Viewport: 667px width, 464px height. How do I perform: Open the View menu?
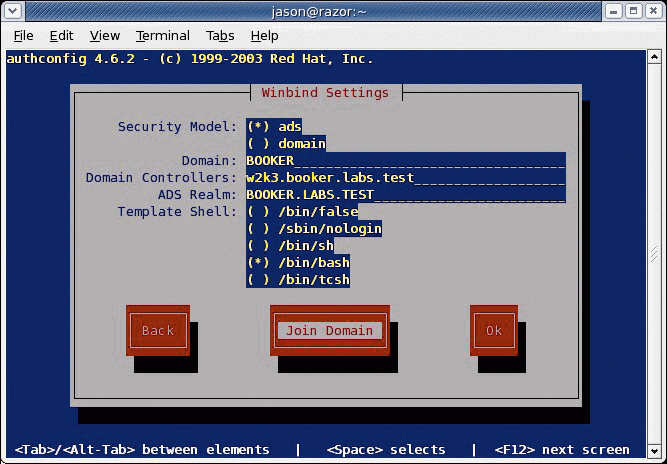click(x=105, y=36)
